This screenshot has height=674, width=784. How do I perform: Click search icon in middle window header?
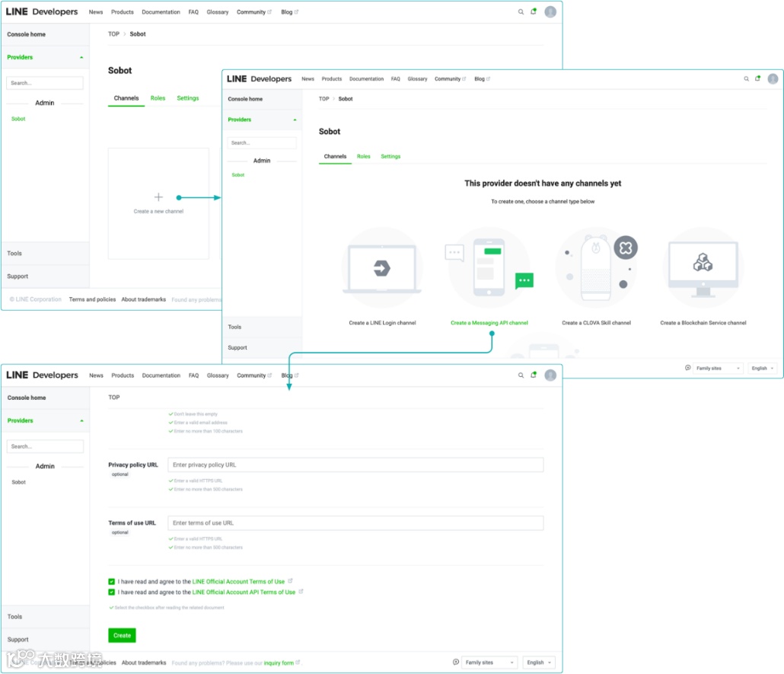(x=746, y=78)
